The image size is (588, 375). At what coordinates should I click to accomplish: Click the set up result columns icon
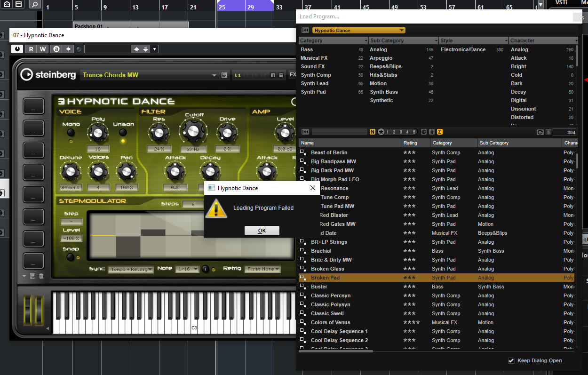pos(548,132)
